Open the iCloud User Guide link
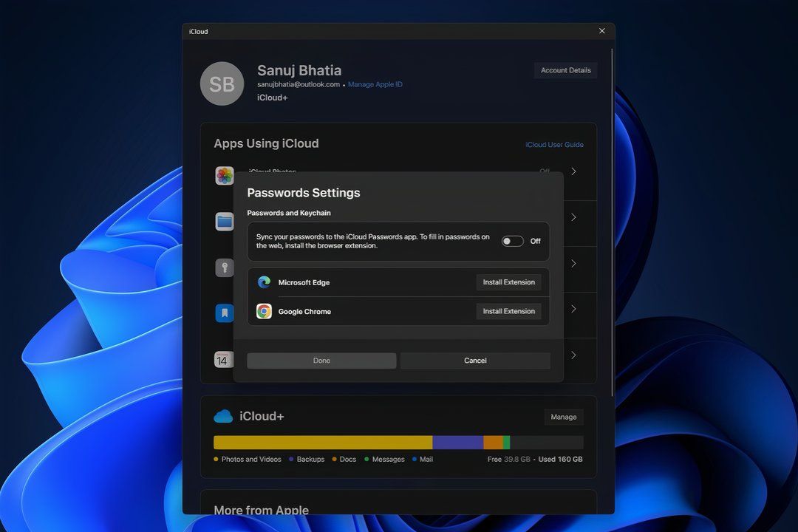The image size is (798, 532). (555, 144)
